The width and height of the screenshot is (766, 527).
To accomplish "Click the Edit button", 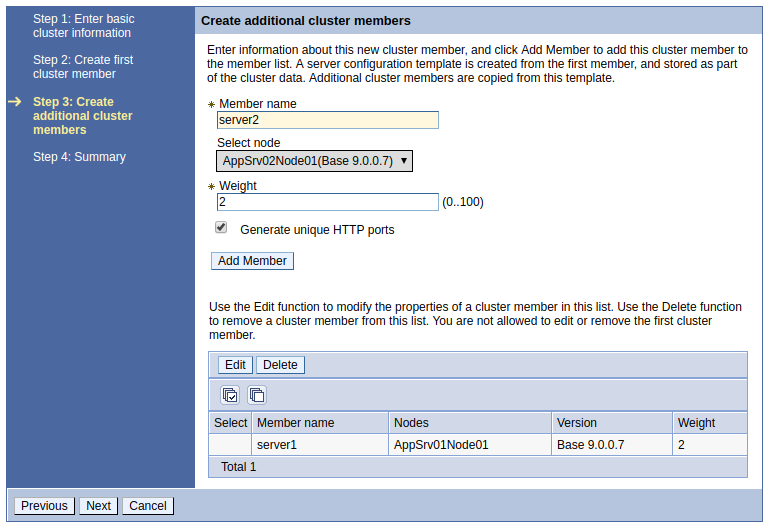I will point(235,365).
